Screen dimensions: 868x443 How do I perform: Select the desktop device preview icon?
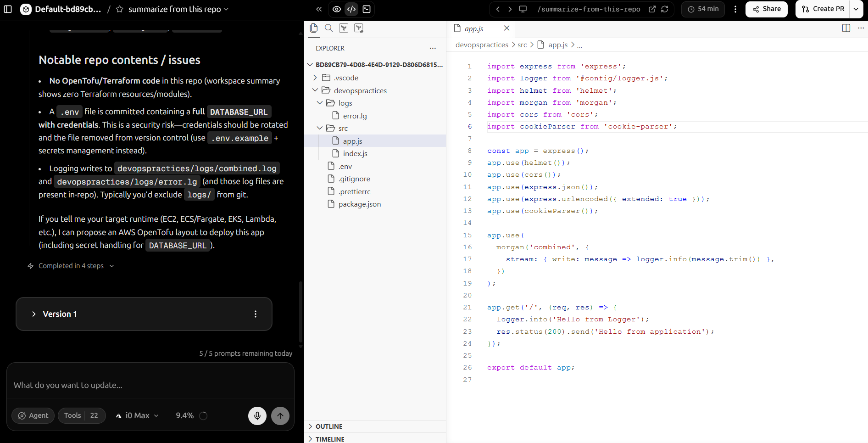523,9
